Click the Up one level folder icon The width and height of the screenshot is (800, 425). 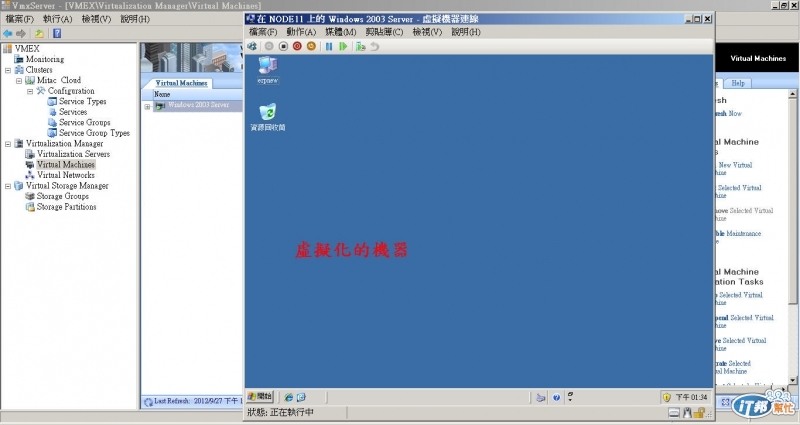[x=39, y=34]
